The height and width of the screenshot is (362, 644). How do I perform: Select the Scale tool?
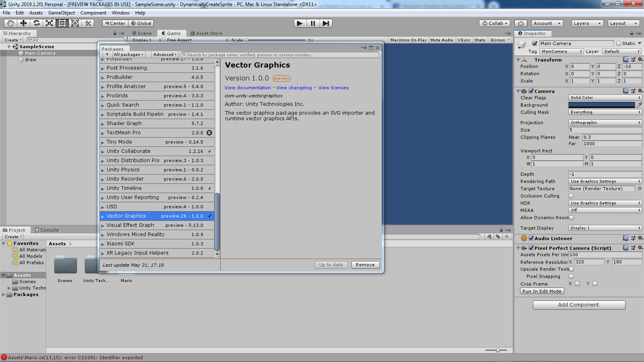point(50,23)
